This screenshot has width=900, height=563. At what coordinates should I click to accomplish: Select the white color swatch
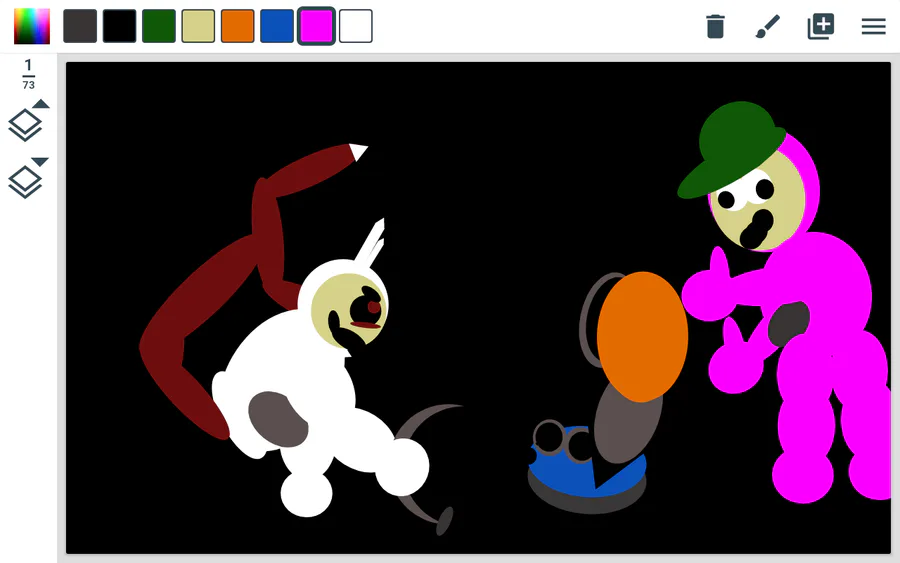coord(356,26)
